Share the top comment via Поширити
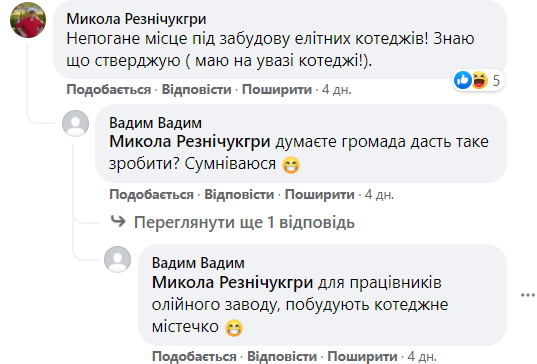The height and width of the screenshot is (364, 537). point(277,90)
